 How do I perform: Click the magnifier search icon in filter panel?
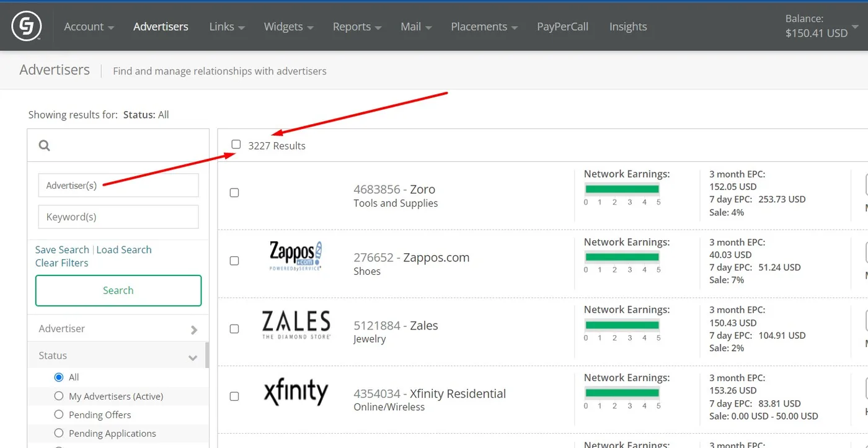tap(44, 146)
